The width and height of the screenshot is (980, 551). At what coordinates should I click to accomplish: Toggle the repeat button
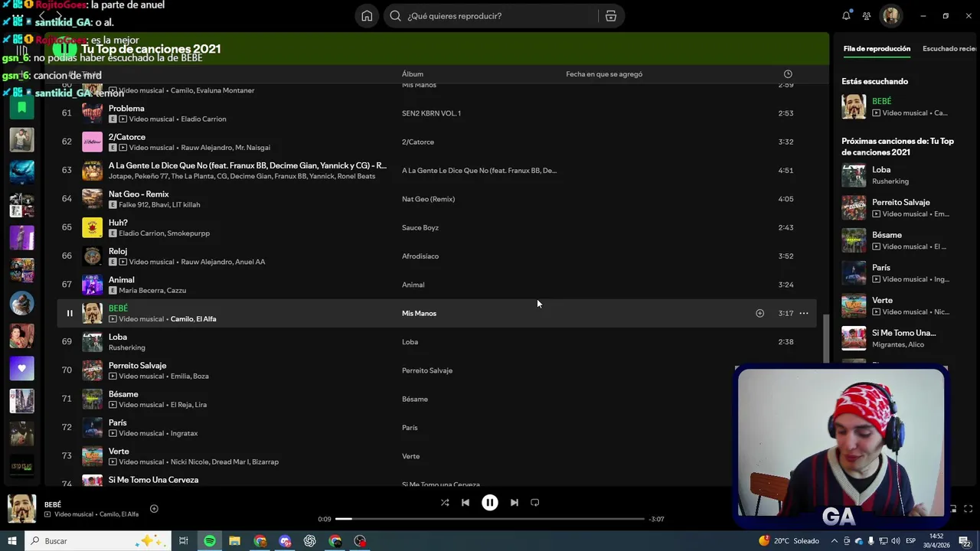point(535,503)
